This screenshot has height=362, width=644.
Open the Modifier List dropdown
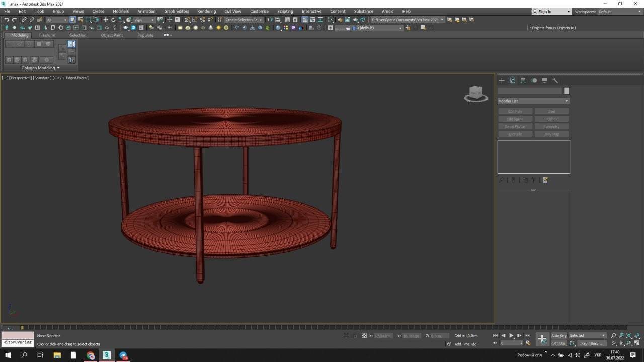click(533, 101)
